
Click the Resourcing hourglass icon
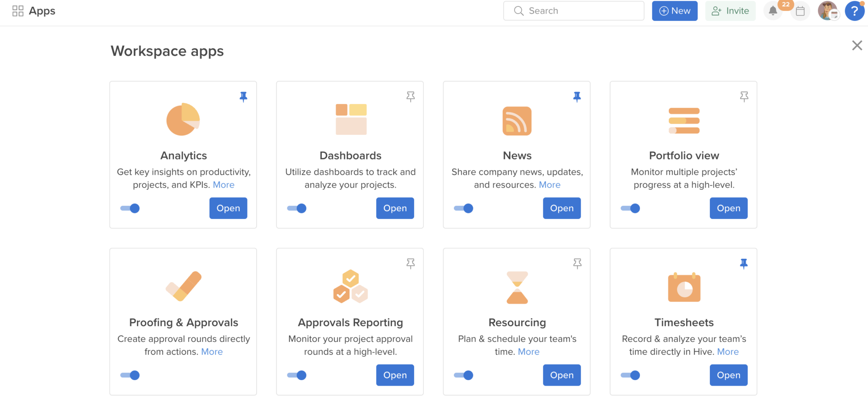pyautogui.click(x=517, y=287)
